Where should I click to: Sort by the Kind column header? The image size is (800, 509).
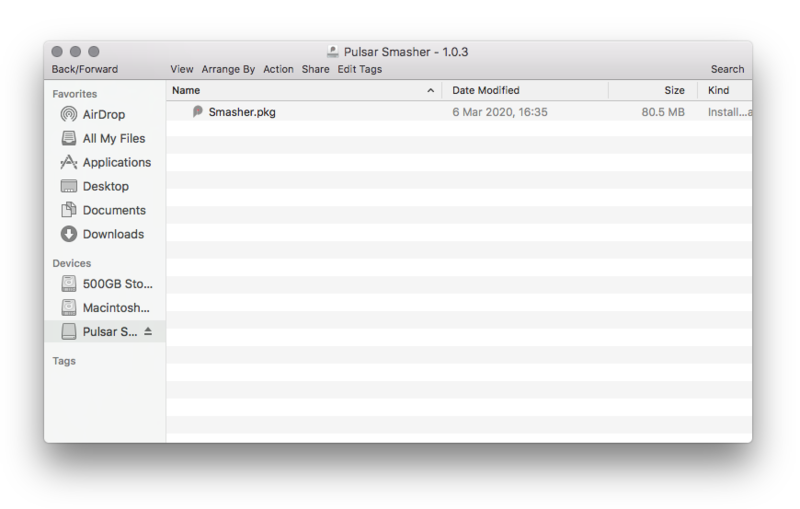[725, 90]
